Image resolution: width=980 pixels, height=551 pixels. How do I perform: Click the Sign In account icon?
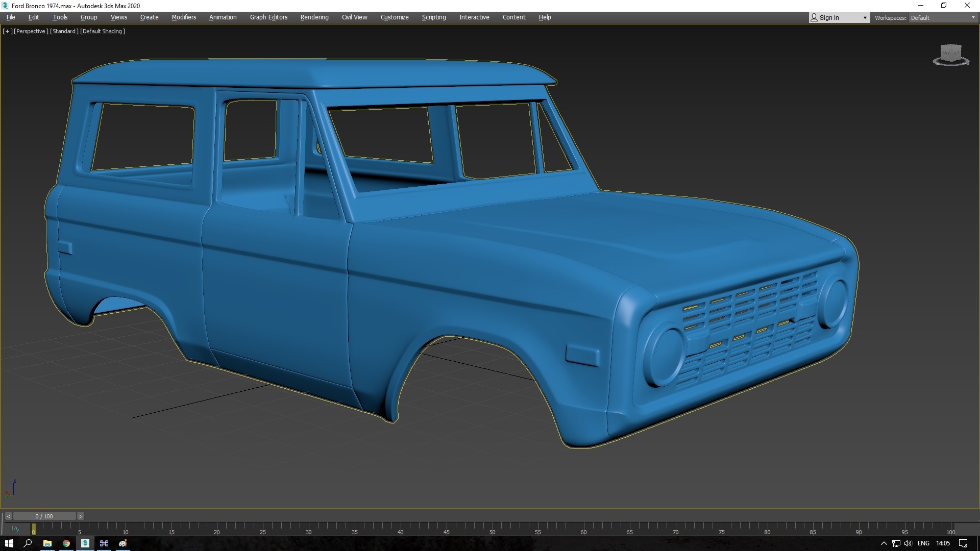tap(815, 17)
